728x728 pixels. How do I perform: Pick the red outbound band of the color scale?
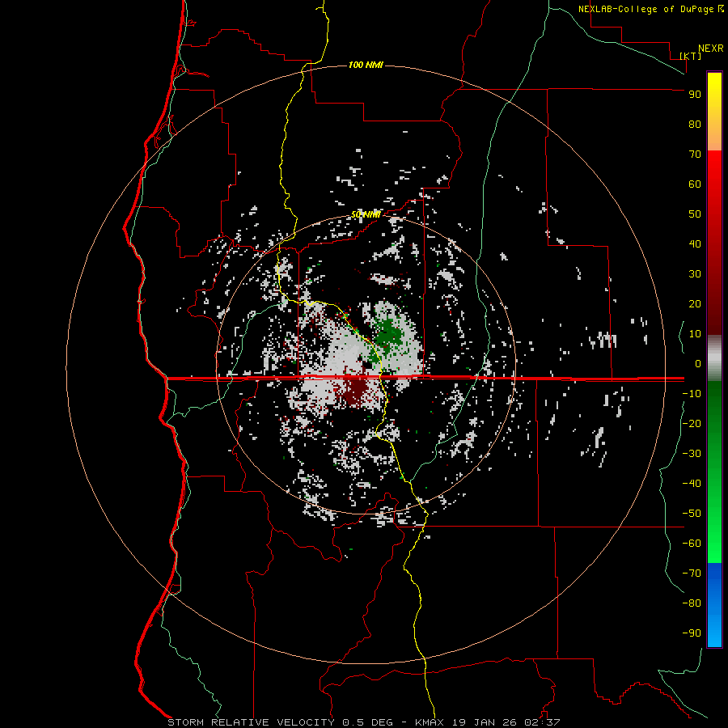pyautogui.click(x=714, y=243)
